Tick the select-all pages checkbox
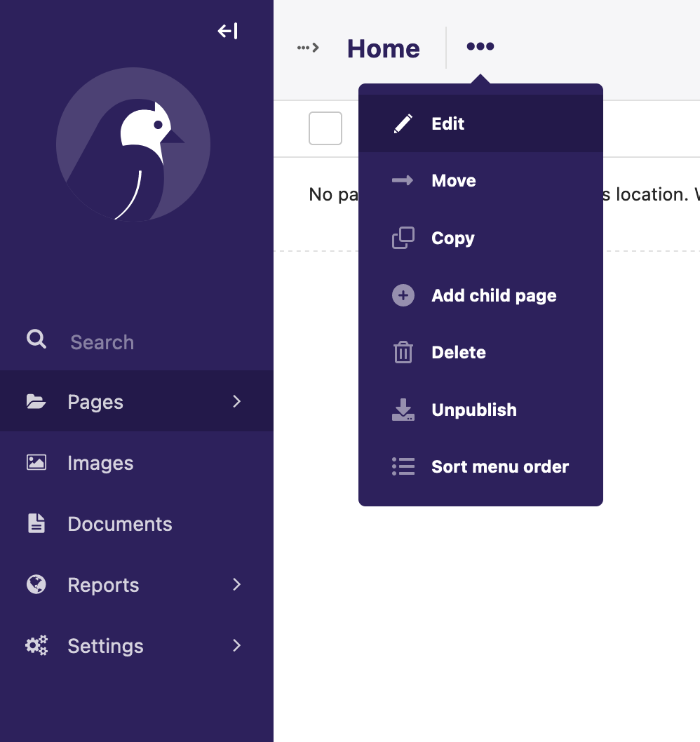The image size is (700, 742). (325, 128)
